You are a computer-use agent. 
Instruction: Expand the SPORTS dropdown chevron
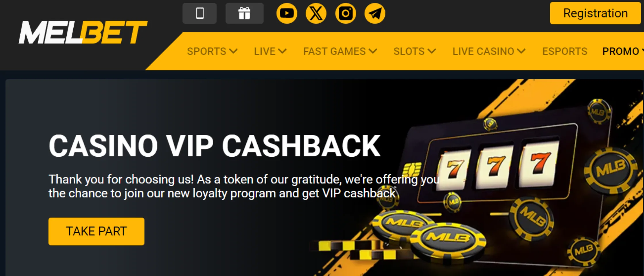click(233, 51)
